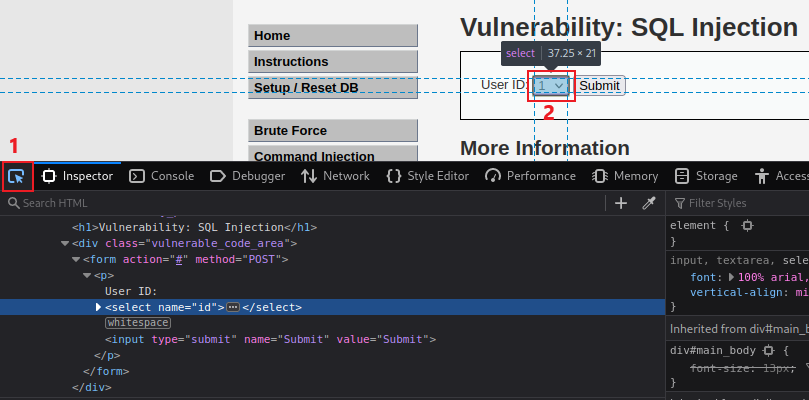
Task: Select the eyedropper color picker icon
Action: coord(648,203)
